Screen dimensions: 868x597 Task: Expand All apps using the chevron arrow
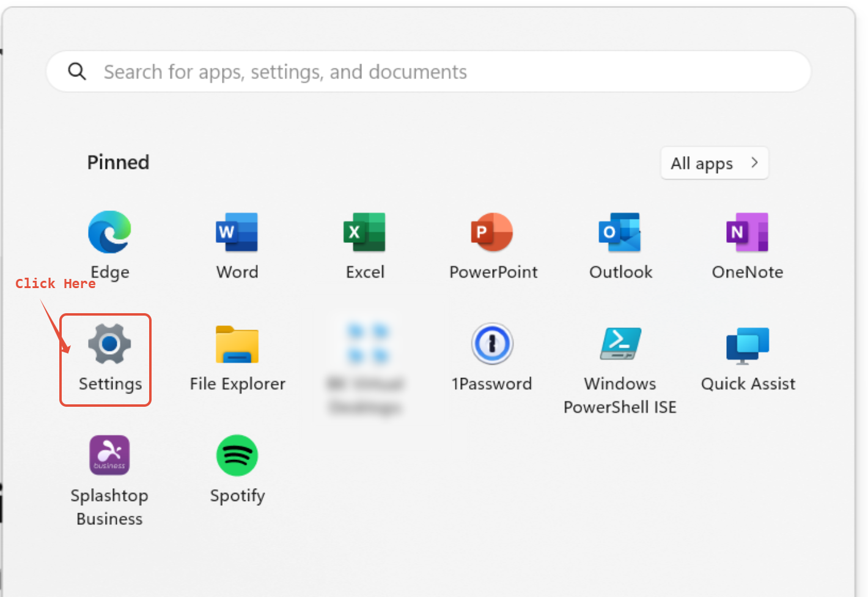[x=754, y=163]
